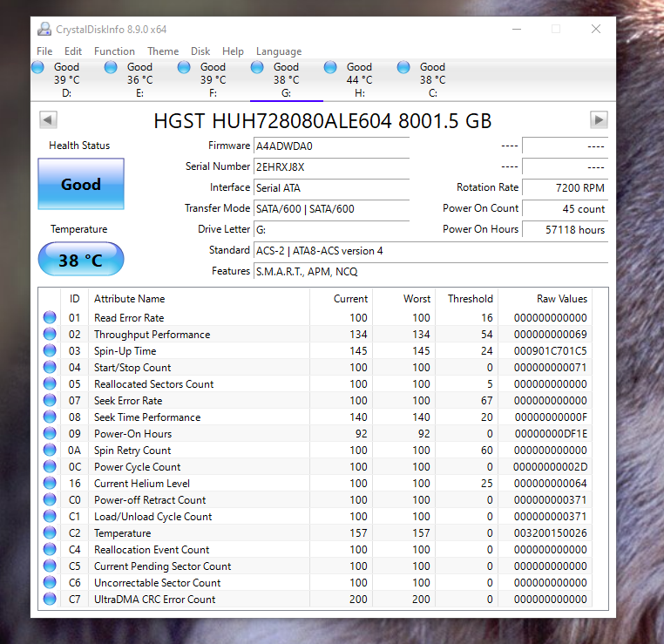Open the Language menu
Viewport: 664px width, 644px height.
(279, 51)
